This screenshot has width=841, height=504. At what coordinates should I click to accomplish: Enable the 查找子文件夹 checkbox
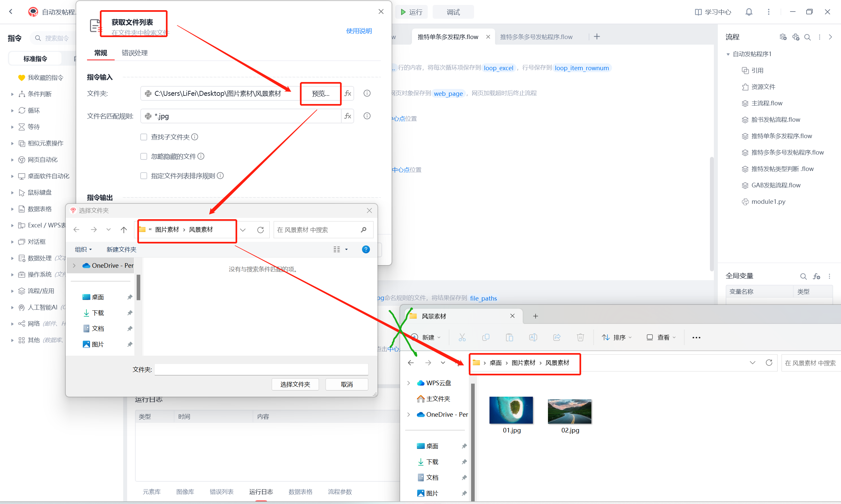(144, 137)
